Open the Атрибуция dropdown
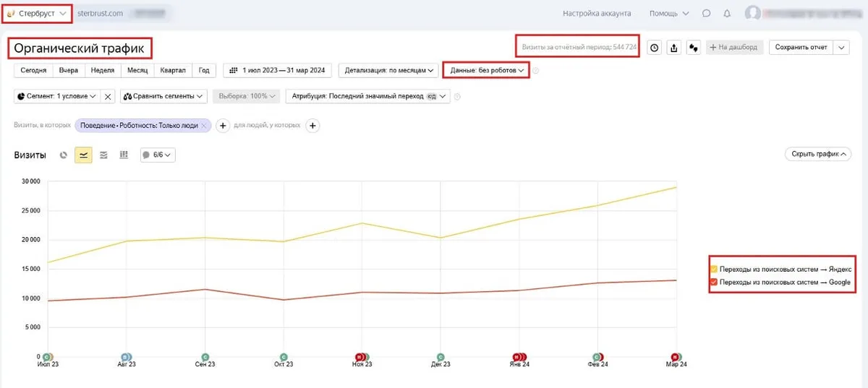This screenshot has height=388, width=868. [x=367, y=96]
